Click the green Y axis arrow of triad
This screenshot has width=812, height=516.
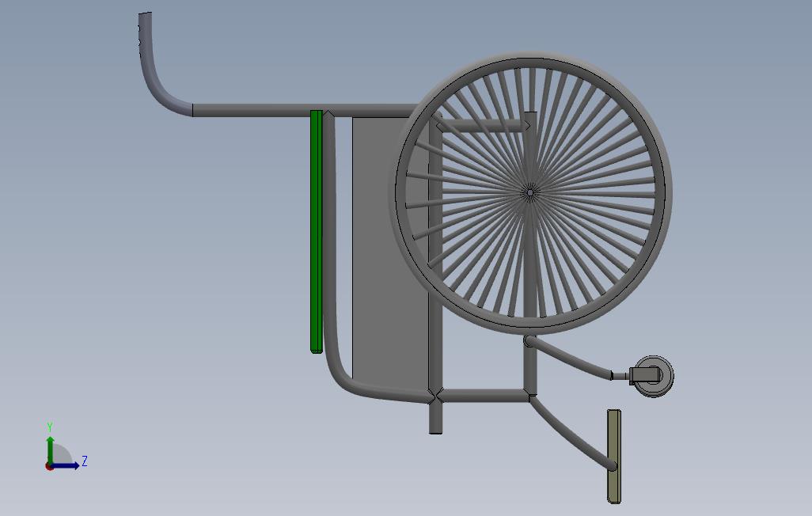[x=50, y=450]
